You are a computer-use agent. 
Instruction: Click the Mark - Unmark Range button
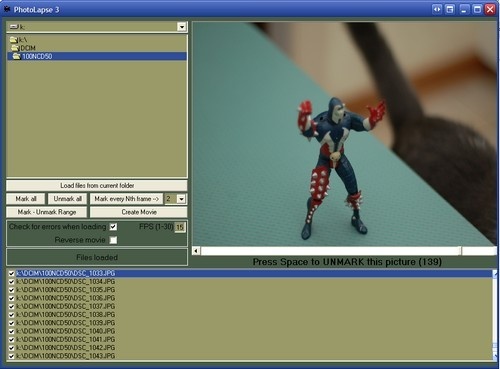pos(47,212)
